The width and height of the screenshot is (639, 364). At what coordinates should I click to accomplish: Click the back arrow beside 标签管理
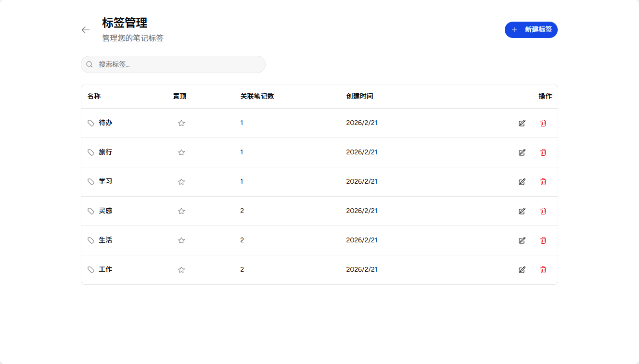coord(86,30)
